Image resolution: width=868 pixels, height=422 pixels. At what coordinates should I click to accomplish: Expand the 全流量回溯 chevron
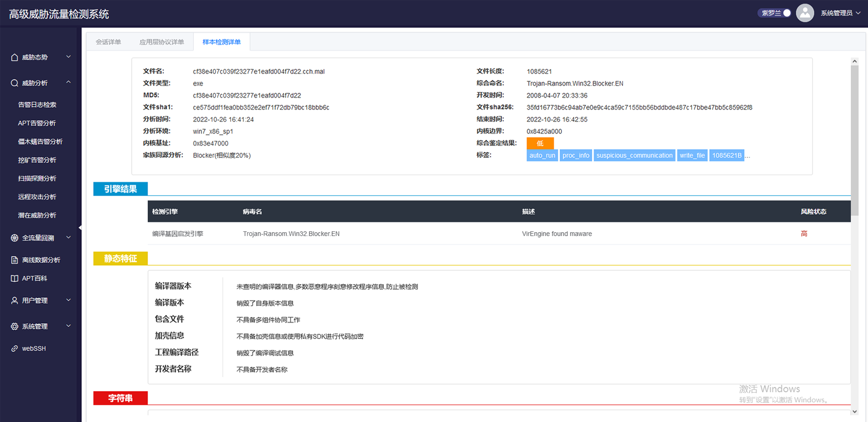click(x=69, y=237)
